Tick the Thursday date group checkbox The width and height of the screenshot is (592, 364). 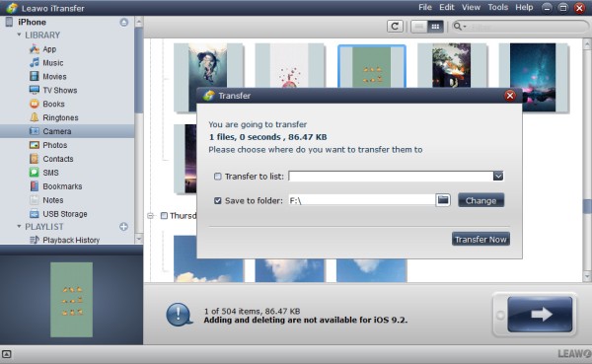(164, 216)
